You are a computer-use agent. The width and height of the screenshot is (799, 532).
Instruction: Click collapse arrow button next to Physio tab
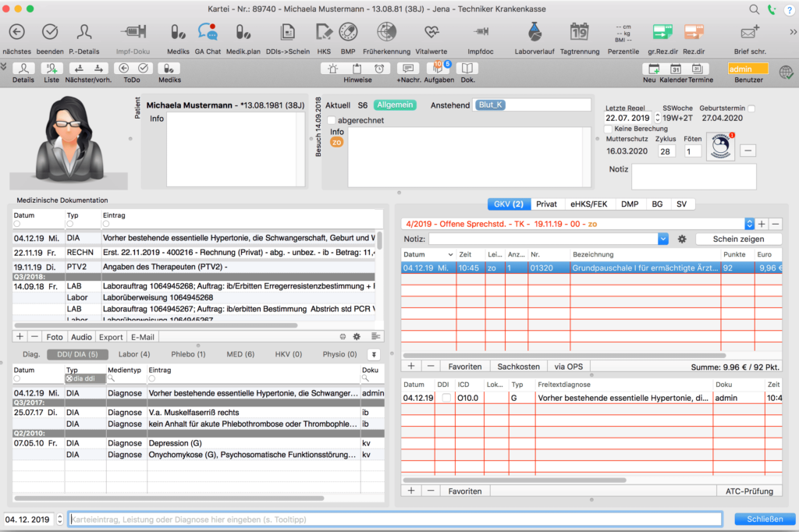click(x=374, y=355)
